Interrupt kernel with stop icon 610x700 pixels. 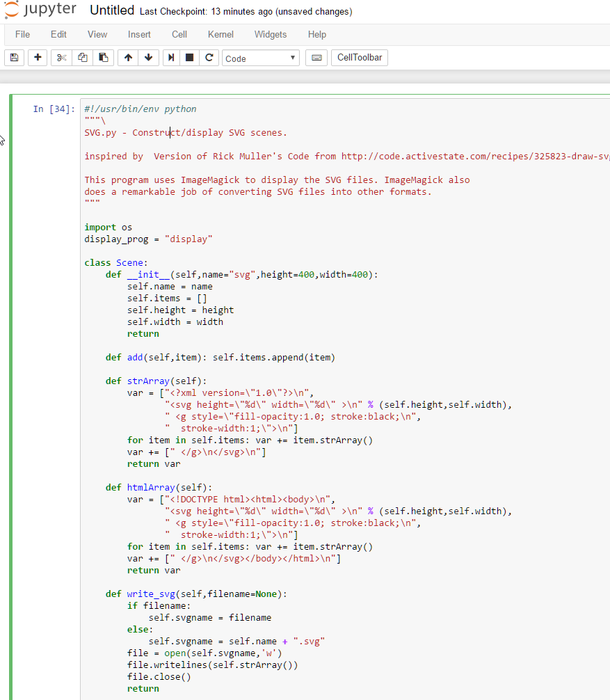point(190,58)
